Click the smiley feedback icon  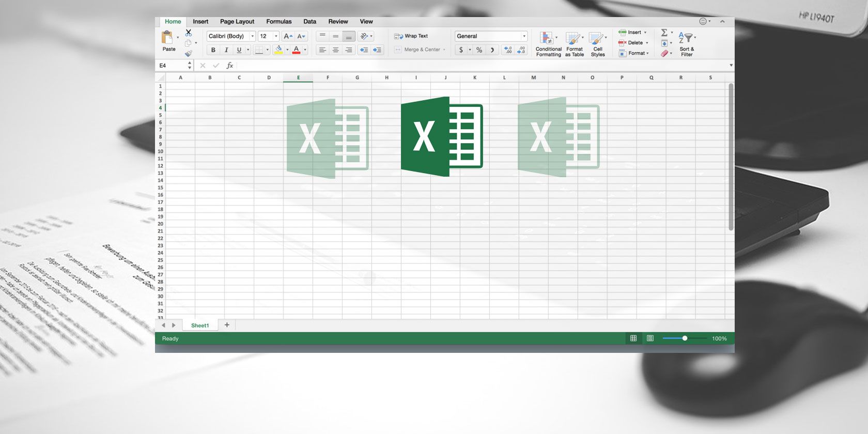(x=703, y=21)
